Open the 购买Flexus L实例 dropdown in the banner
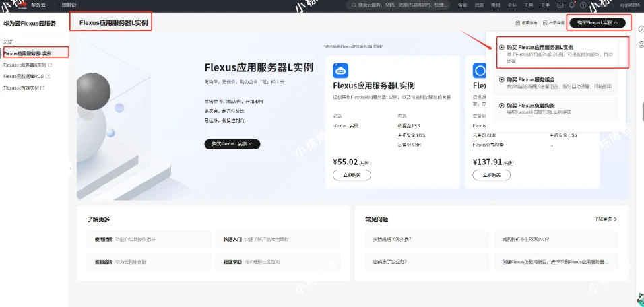Viewport: 644px width, 307px height. point(232,144)
